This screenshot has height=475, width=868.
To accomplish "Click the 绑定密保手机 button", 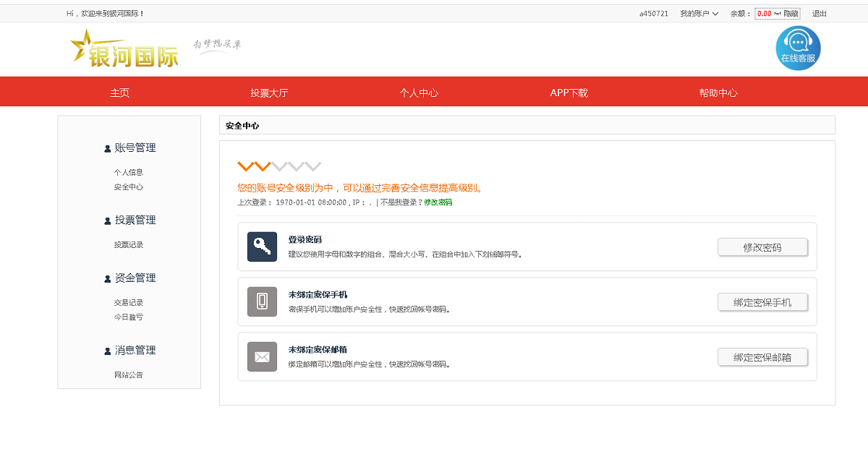I will click(x=762, y=302).
